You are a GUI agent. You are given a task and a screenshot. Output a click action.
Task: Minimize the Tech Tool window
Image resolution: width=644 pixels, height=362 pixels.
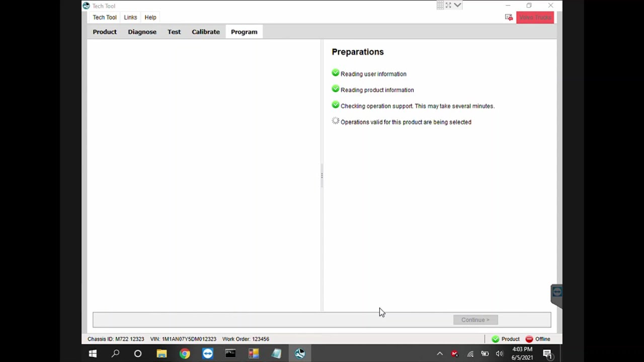[508, 6]
